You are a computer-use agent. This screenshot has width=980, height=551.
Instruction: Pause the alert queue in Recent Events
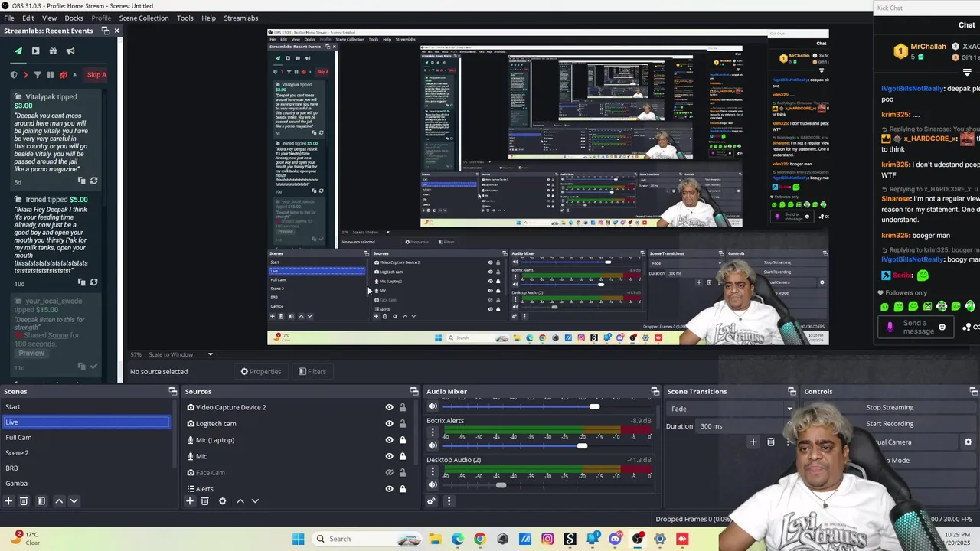point(51,75)
